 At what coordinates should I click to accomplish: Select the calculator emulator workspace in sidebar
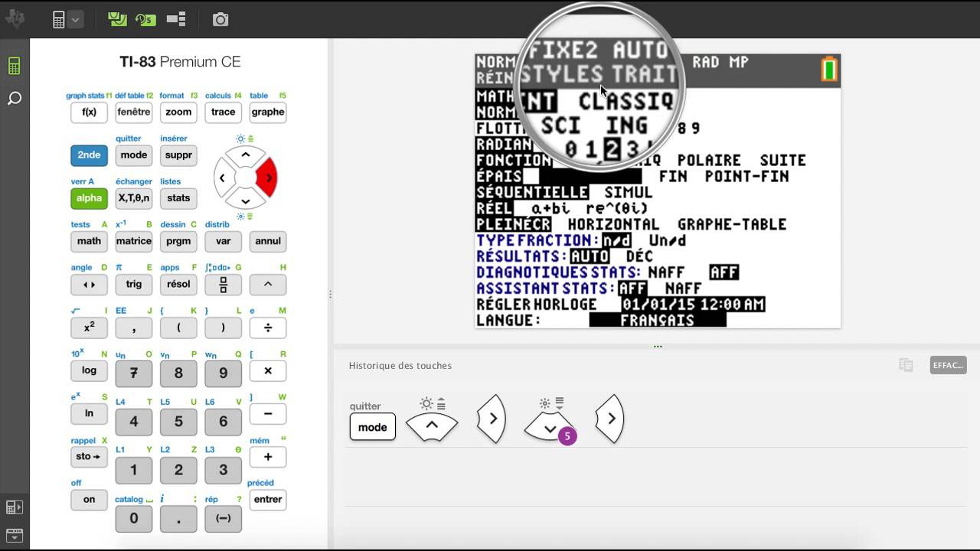(15, 67)
